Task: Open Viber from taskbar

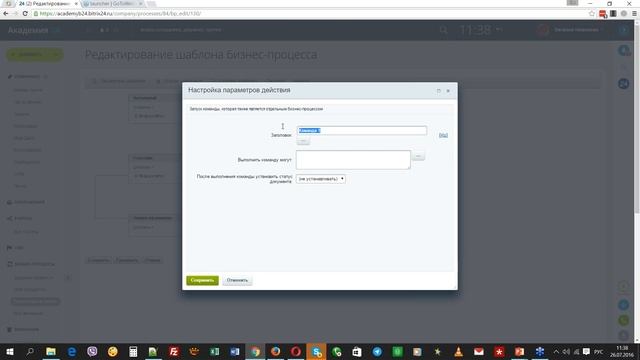Action: pos(92,351)
